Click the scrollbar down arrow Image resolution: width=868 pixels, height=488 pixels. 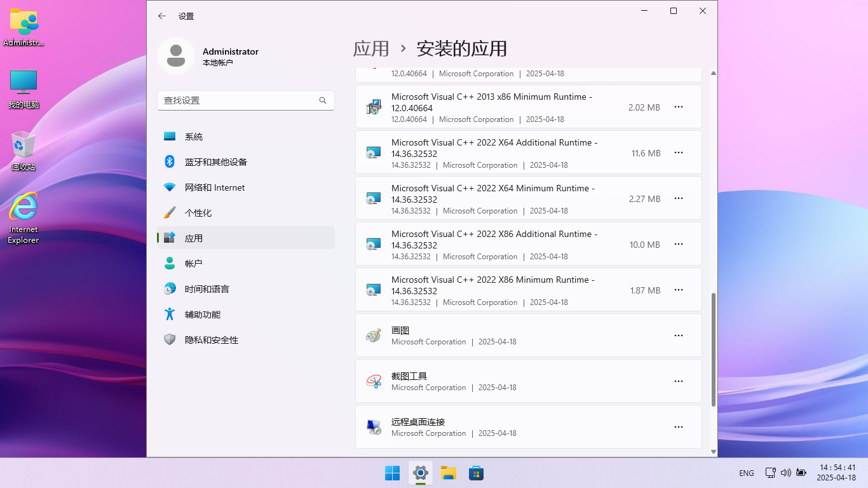[x=714, y=452]
